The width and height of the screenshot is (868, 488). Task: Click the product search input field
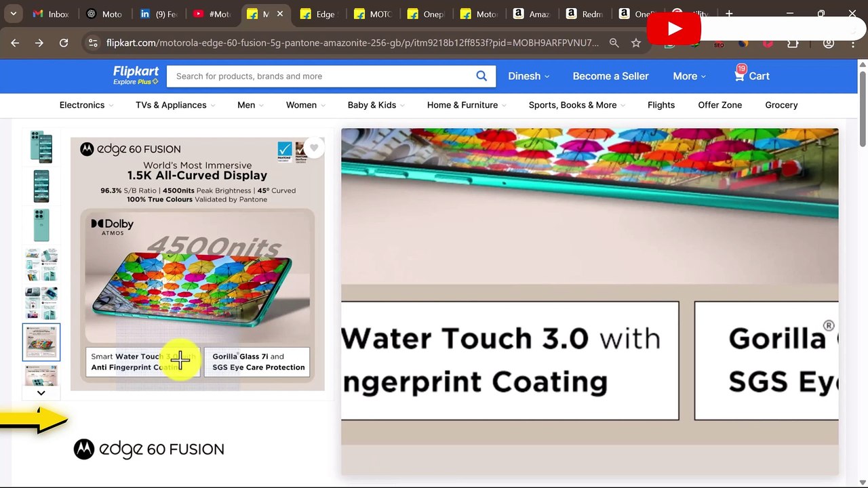(319, 76)
